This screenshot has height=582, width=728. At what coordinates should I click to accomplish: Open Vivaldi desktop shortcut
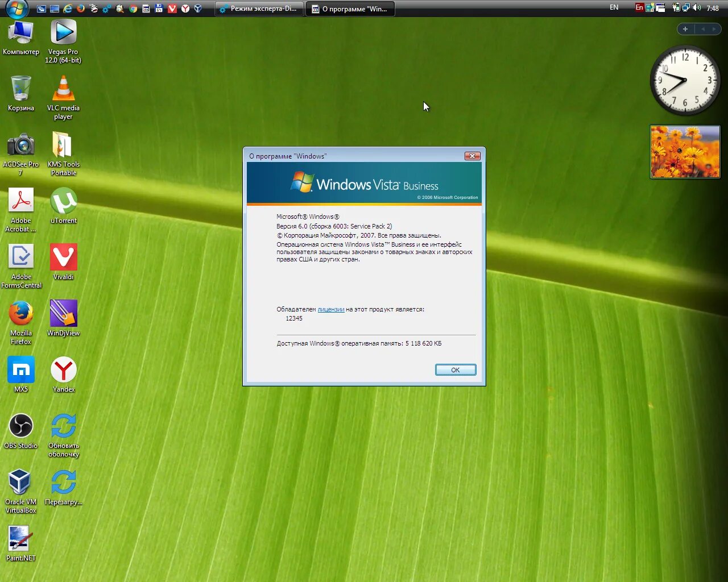click(x=63, y=262)
